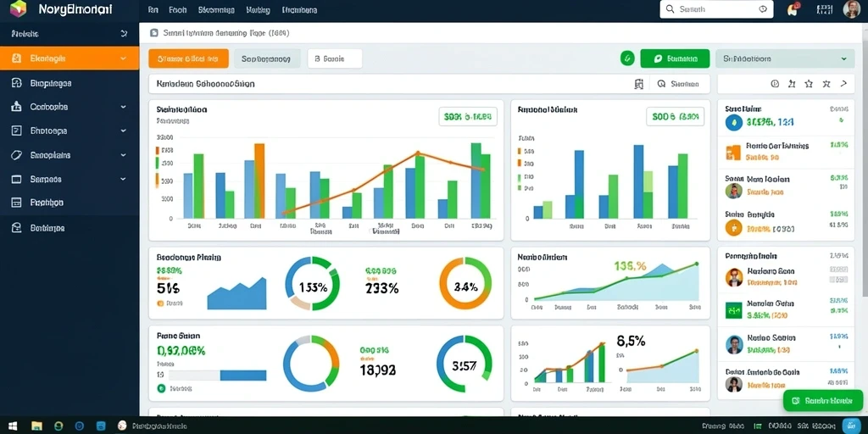Click the collapse icon at sidebar header
Screen dimensions: 868x434
click(x=124, y=34)
